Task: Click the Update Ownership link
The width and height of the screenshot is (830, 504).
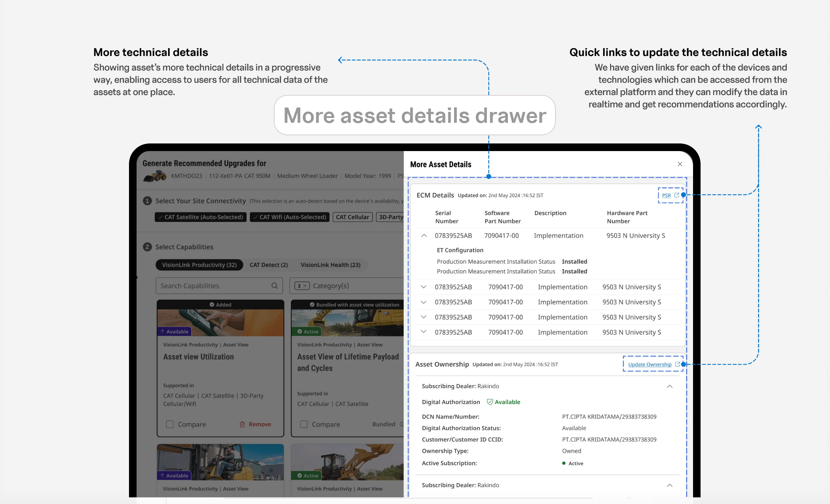Action: (650, 364)
